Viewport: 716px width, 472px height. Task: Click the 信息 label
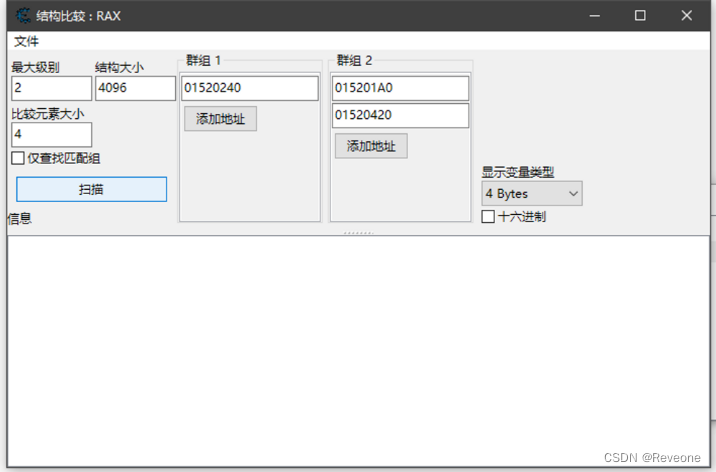pyautogui.click(x=20, y=219)
